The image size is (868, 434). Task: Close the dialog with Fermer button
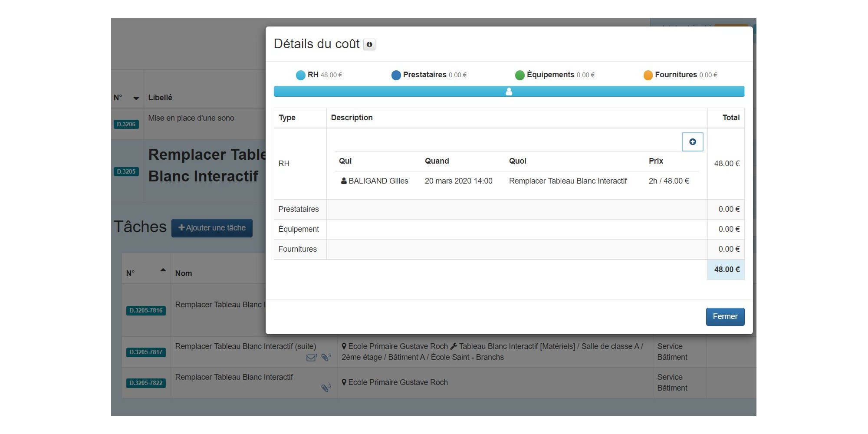(725, 317)
